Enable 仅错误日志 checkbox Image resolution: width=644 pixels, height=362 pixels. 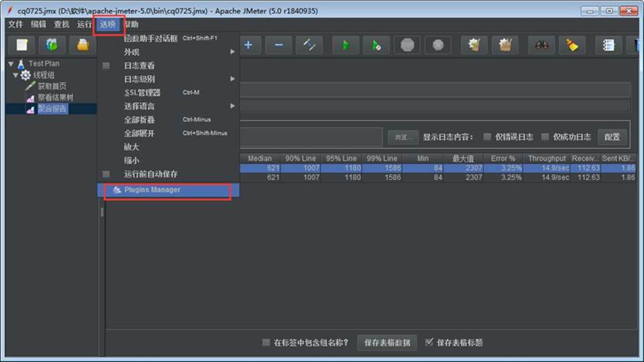pyautogui.click(x=487, y=137)
